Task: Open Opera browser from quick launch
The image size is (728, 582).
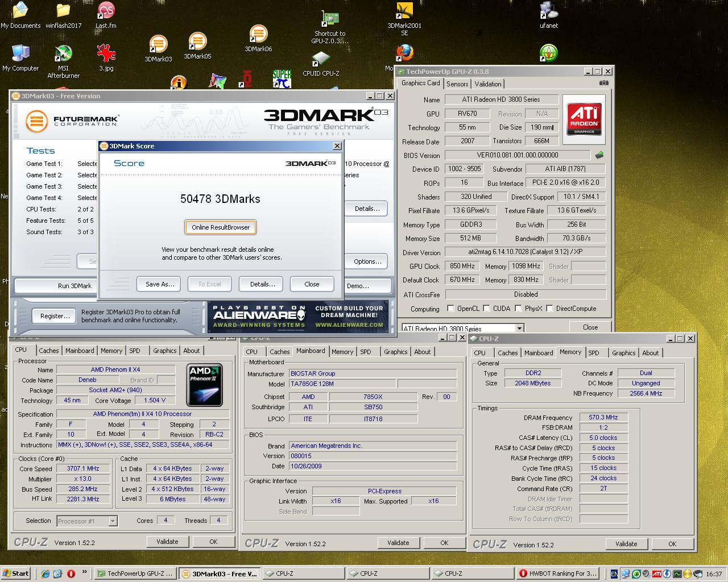Action: click(x=71, y=573)
